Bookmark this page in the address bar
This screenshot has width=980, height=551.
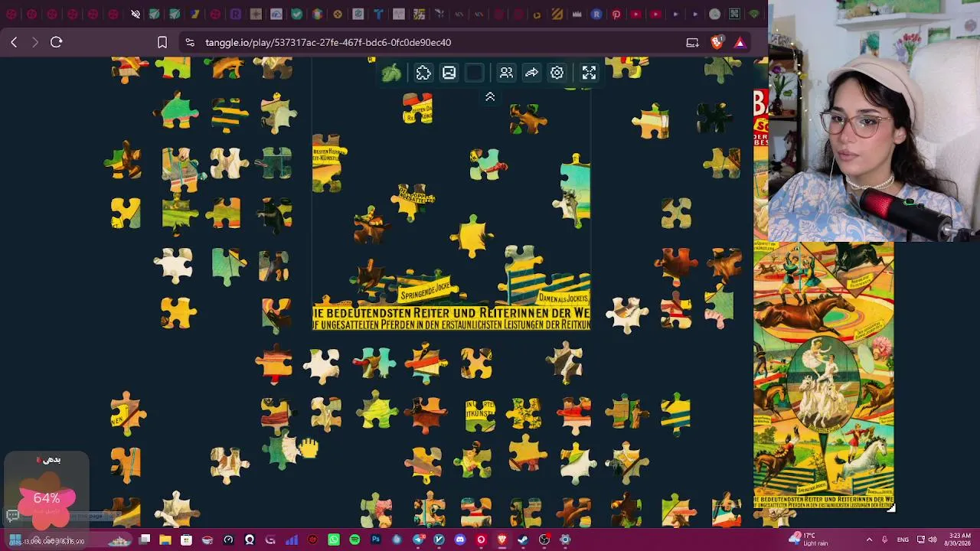(x=162, y=42)
